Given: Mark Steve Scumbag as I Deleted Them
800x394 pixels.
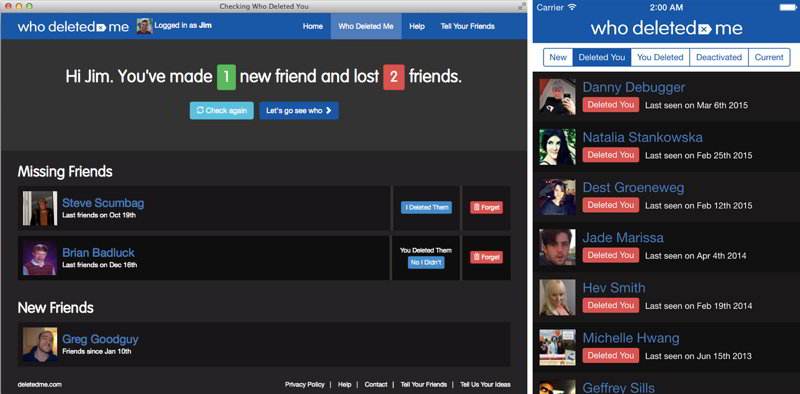Looking at the screenshot, I should click(x=427, y=208).
